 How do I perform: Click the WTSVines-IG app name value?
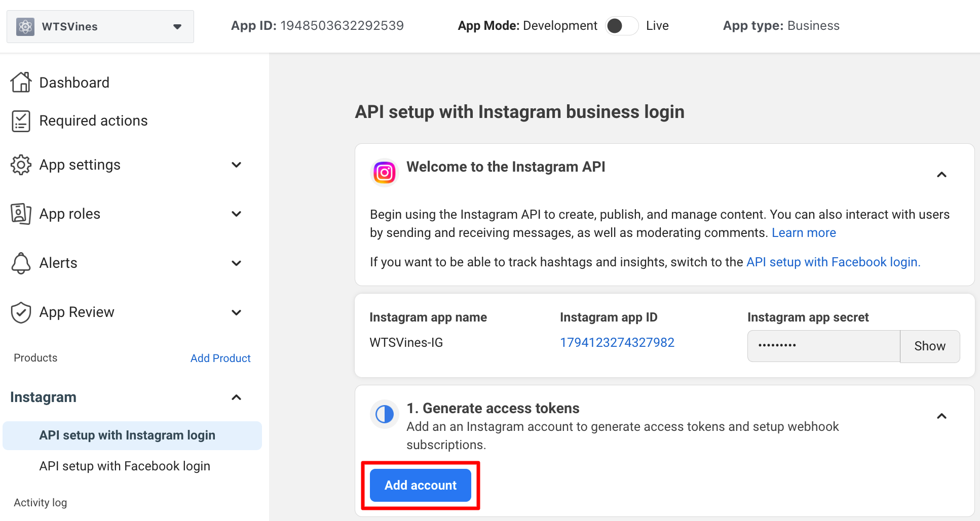pyautogui.click(x=406, y=343)
